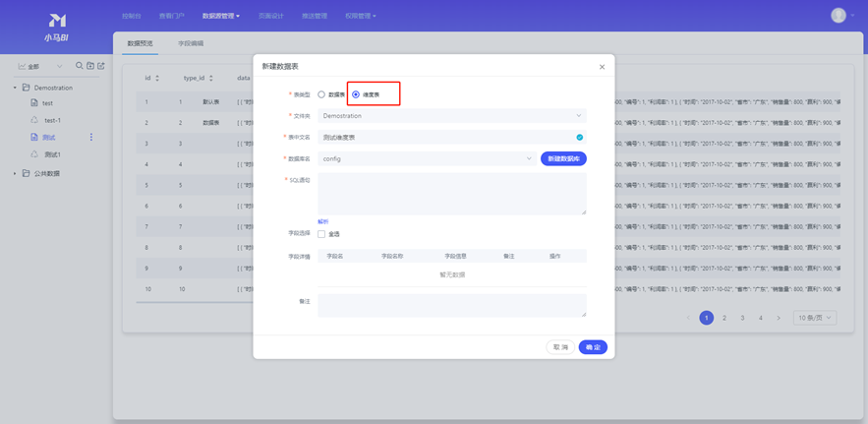
Task: Click the user avatar in top right
Action: 838,16
